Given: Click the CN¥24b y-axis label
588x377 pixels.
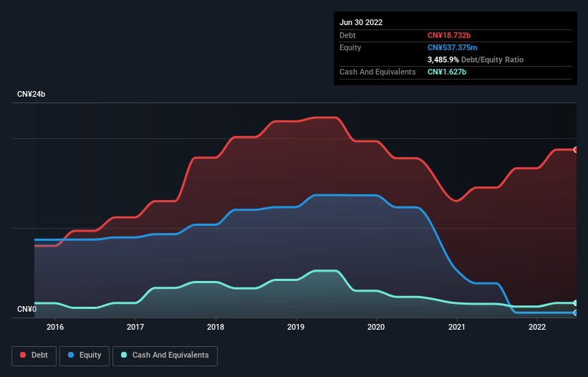Looking at the screenshot, I should pos(31,94).
